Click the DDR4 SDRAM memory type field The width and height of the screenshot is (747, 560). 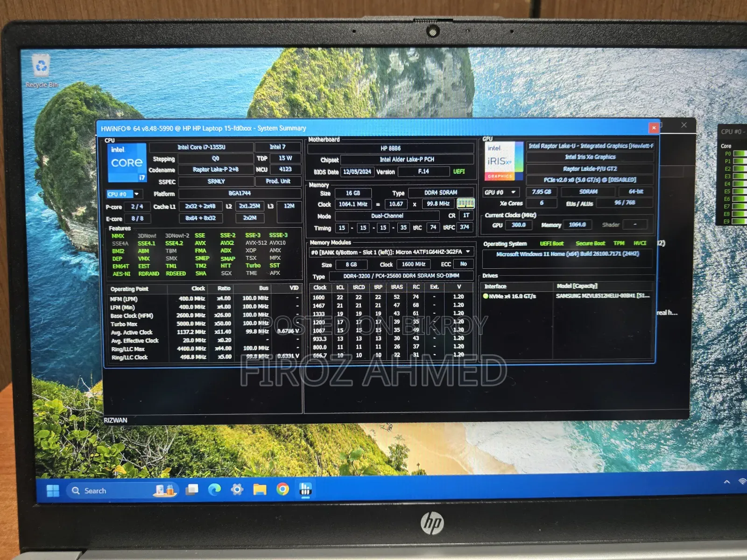click(441, 193)
